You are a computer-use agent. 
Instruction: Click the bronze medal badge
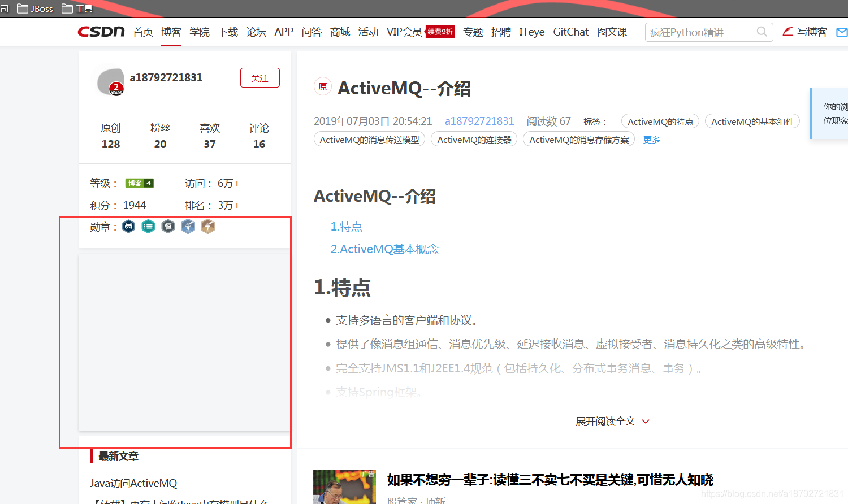(207, 227)
